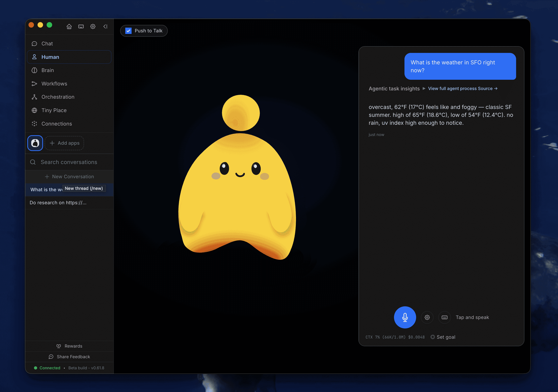Click the yellow mascot character
This screenshot has height=392, width=558.
point(238,177)
